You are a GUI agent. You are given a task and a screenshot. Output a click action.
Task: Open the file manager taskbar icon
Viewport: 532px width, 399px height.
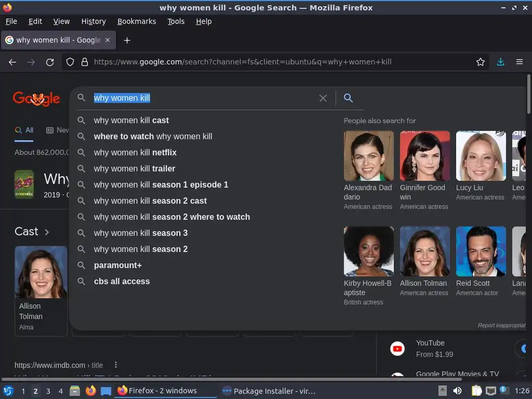[x=75, y=391]
